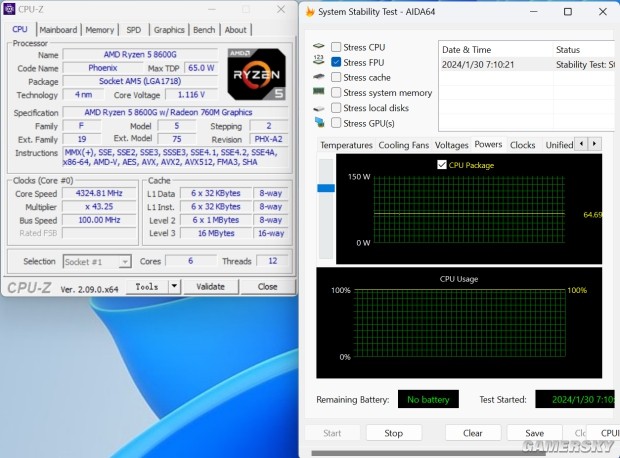Viewport: 620px width, 458px height.
Task: Click the No battery status field
Action: pyautogui.click(x=428, y=399)
